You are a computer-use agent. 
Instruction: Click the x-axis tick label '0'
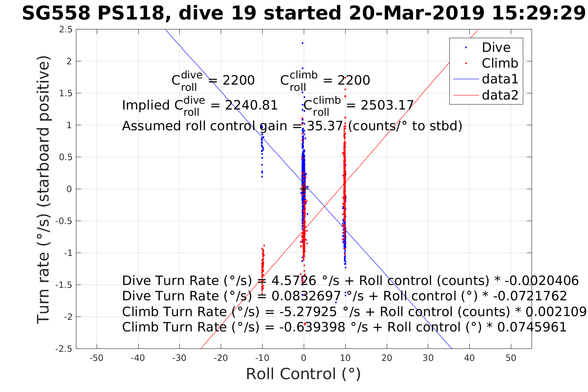tap(304, 358)
